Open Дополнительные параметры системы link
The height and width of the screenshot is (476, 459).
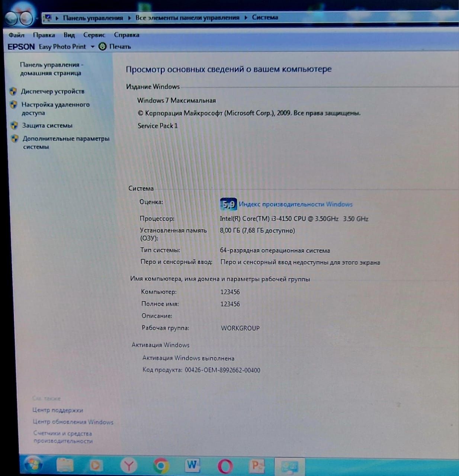66,142
